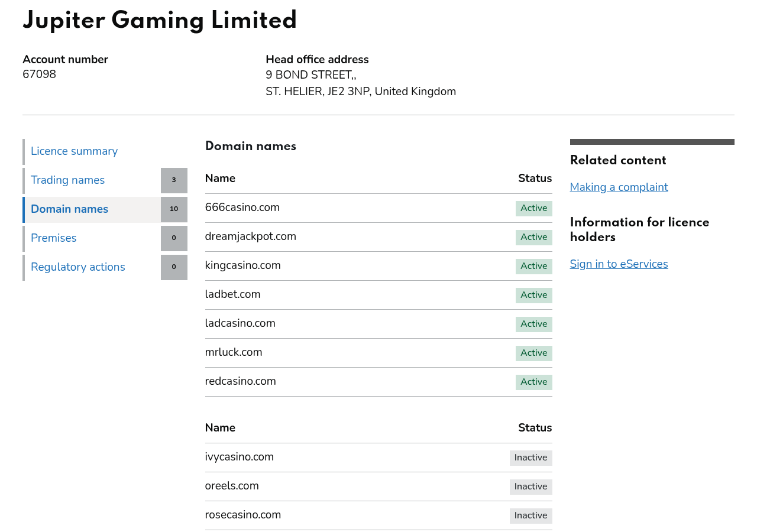View the Regulatory actions tab

(x=78, y=267)
